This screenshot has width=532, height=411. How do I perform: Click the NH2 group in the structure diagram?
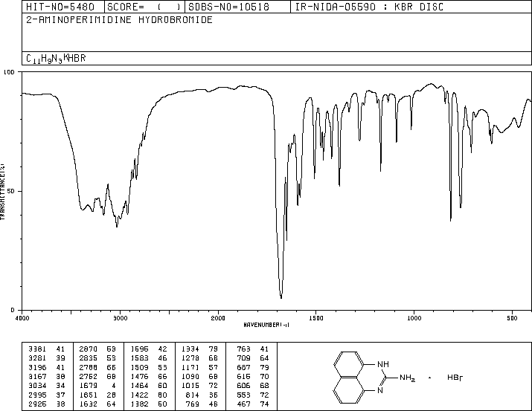pos(407,378)
